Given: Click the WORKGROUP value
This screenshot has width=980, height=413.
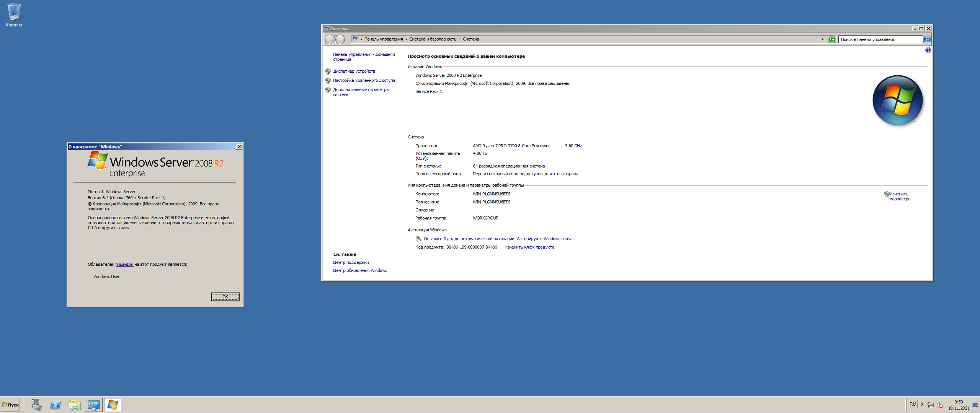Looking at the screenshot, I should (485, 218).
